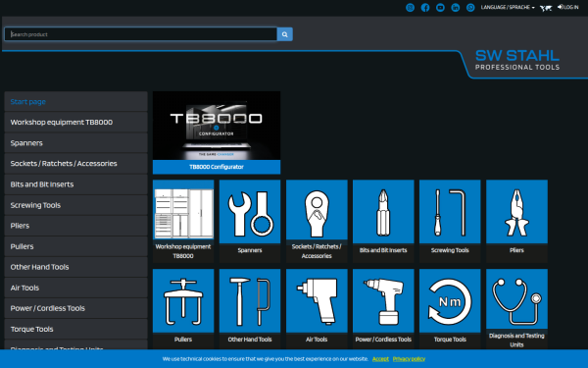Click into the Search product field
Screen dimensions: 588x368
pyautogui.click(x=140, y=34)
